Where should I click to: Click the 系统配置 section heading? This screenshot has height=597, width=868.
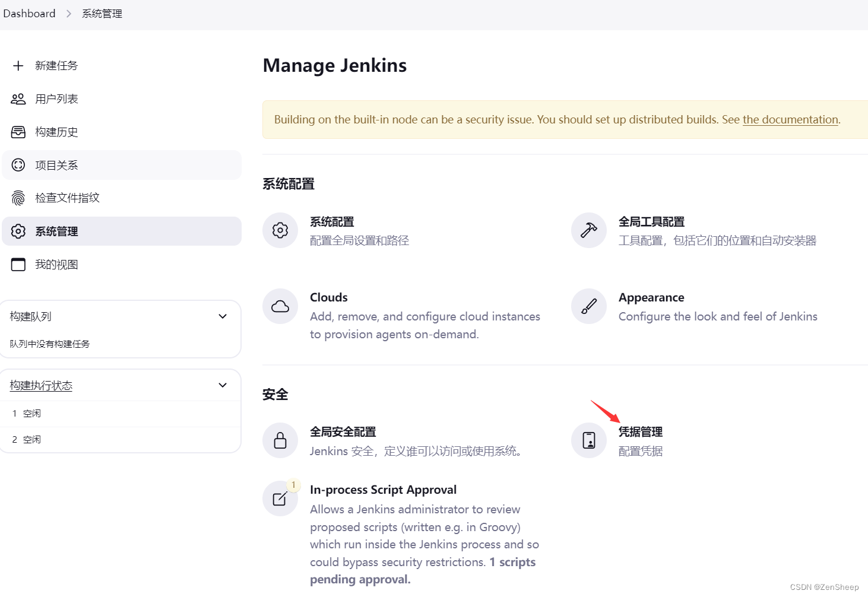pos(289,184)
